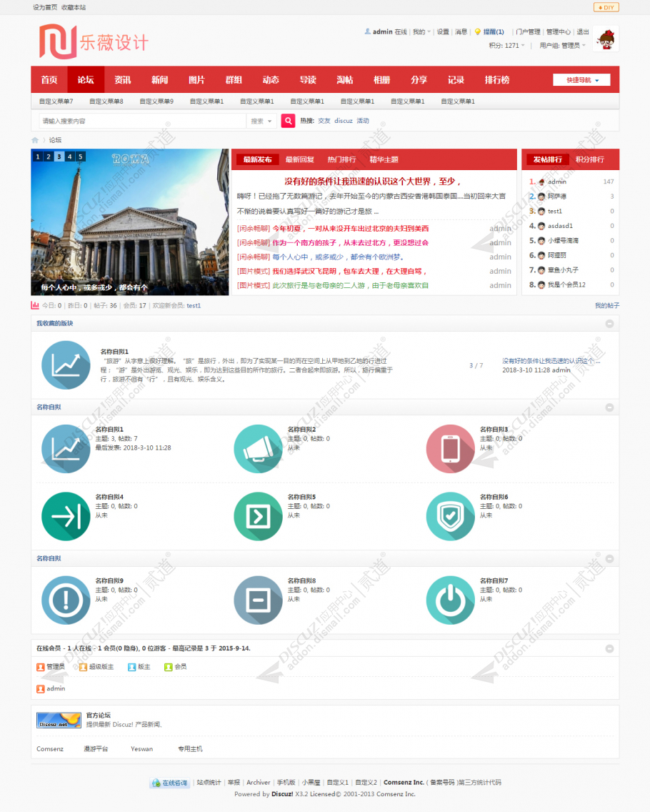Collapse the 在线会员 section
Screen dimensions: 650x812
[x=609, y=648]
